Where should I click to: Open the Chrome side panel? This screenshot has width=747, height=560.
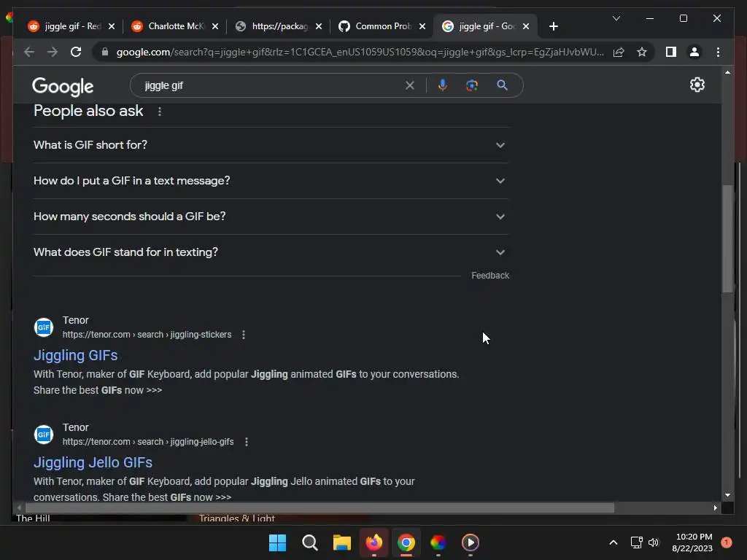point(671,52)
